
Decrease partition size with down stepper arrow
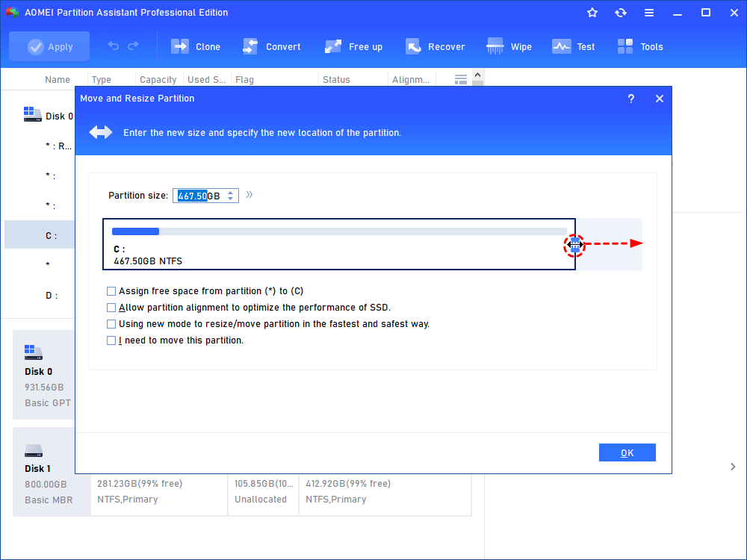click(x=231, y=199)
